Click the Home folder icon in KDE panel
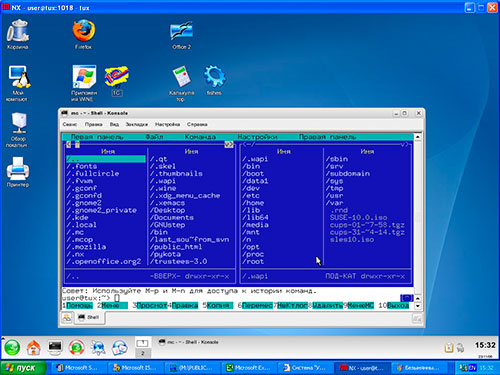This screenshot has height=375, width=500. [x=33, y=348]
